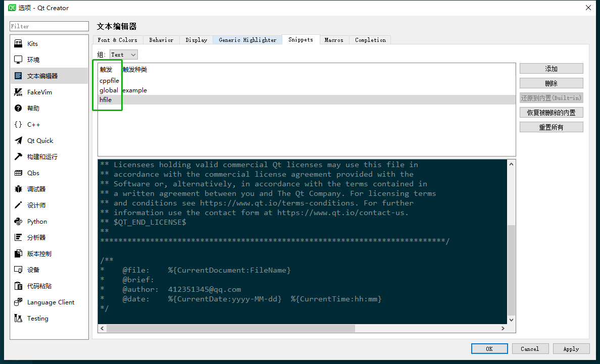Viewport: 600px width, 364px height.
Task: Select the Kits category icon
Action: [18, 43]
